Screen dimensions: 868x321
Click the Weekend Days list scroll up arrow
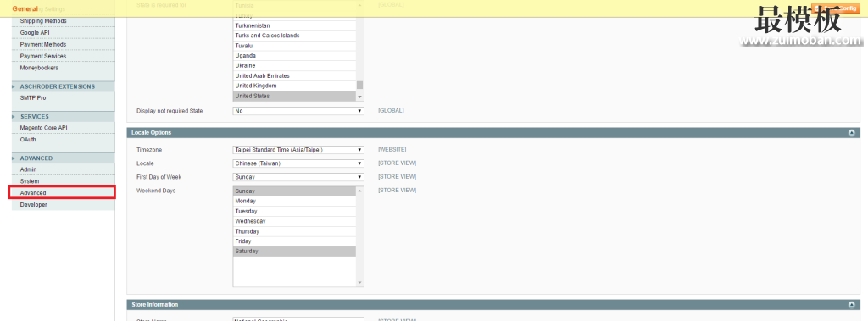point(359,191)
